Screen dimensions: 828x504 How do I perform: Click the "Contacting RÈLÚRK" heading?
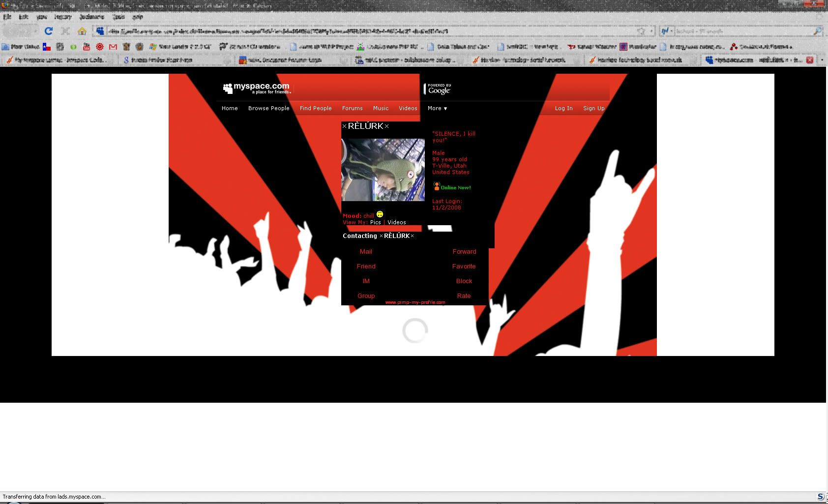[x=378, y=236]
